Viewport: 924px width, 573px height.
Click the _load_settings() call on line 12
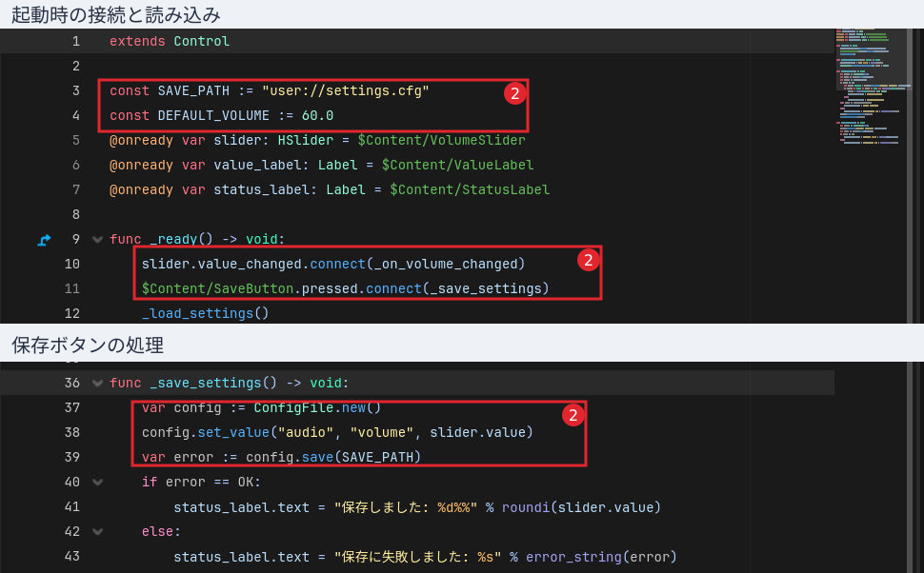pos(205,313)
